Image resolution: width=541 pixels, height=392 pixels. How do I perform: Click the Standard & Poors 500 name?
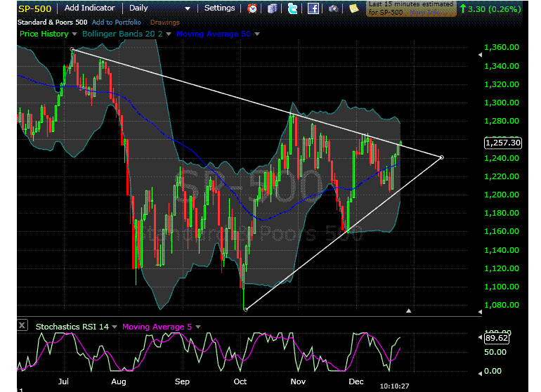point(52,22)
